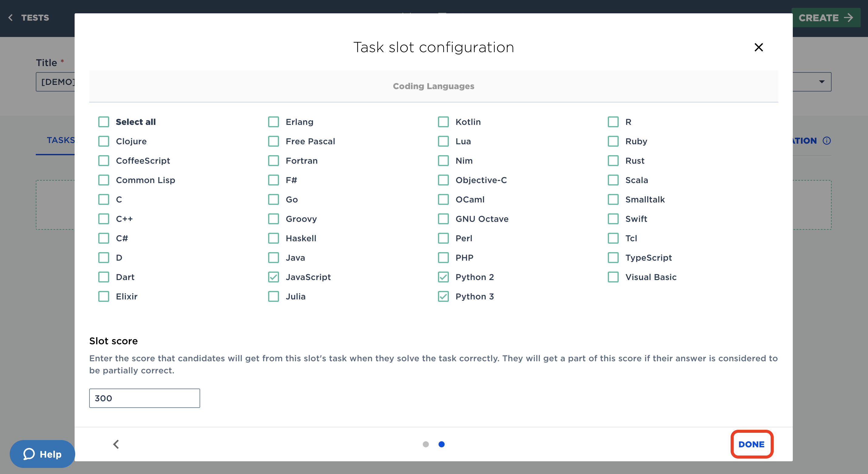Check the Erlang checkbox
The height and width of the screenshot is (474, 868).
point(274,122)
